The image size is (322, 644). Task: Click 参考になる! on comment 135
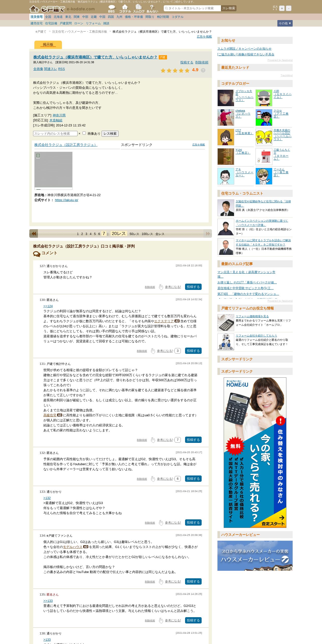pos(173,620)
